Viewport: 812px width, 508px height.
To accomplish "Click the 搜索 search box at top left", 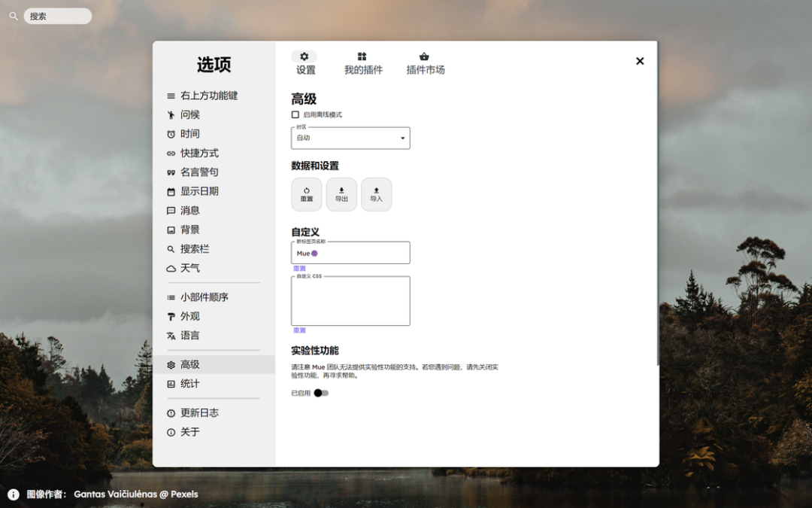I will pyautogui.click(x=57, y=17).
